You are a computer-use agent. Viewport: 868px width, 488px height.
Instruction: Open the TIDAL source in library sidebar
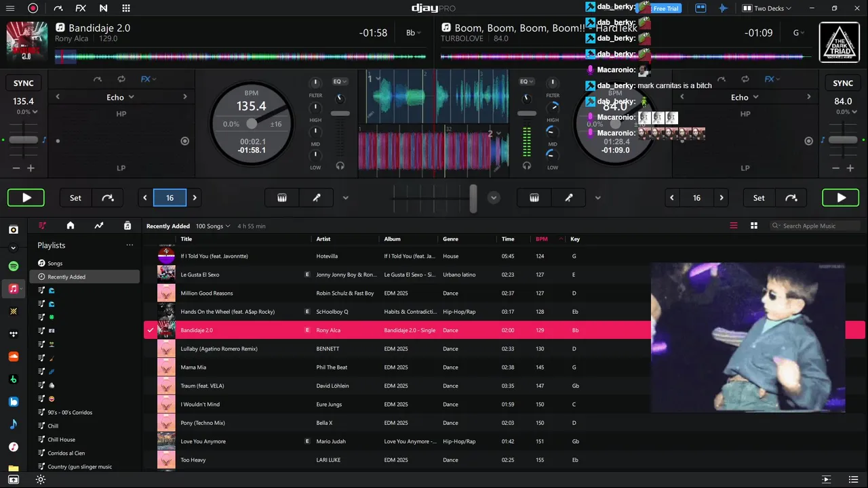point(13,334)
